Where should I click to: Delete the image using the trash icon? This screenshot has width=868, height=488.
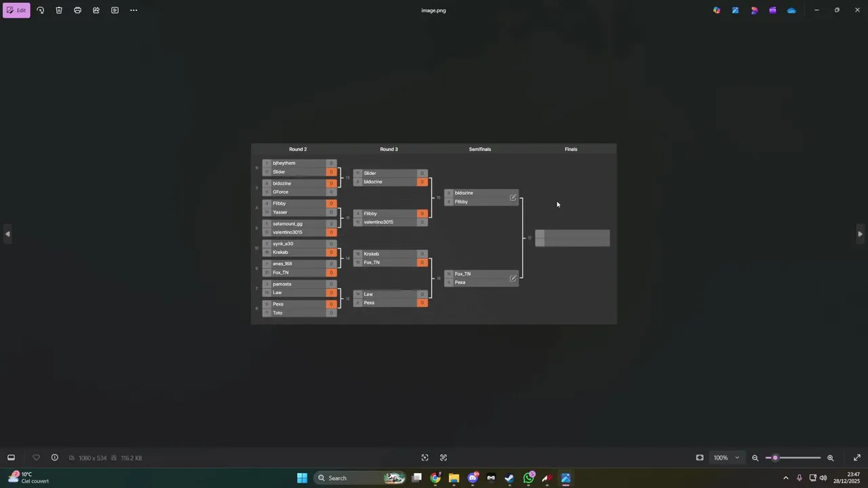click(59, 10)
